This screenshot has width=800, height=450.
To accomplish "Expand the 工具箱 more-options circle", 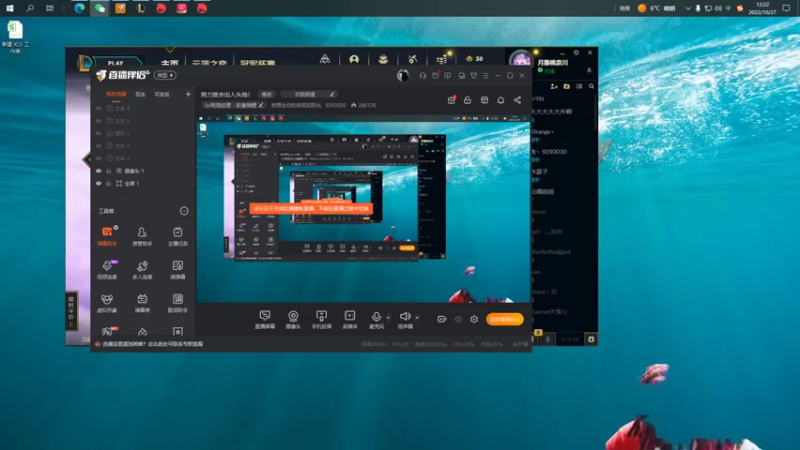I will pos(184,211).
